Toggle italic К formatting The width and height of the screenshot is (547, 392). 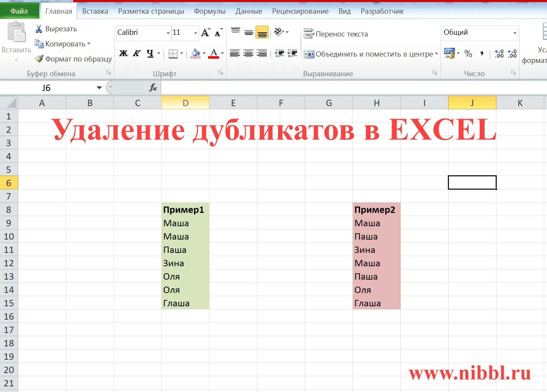click(x=137, y=53)
